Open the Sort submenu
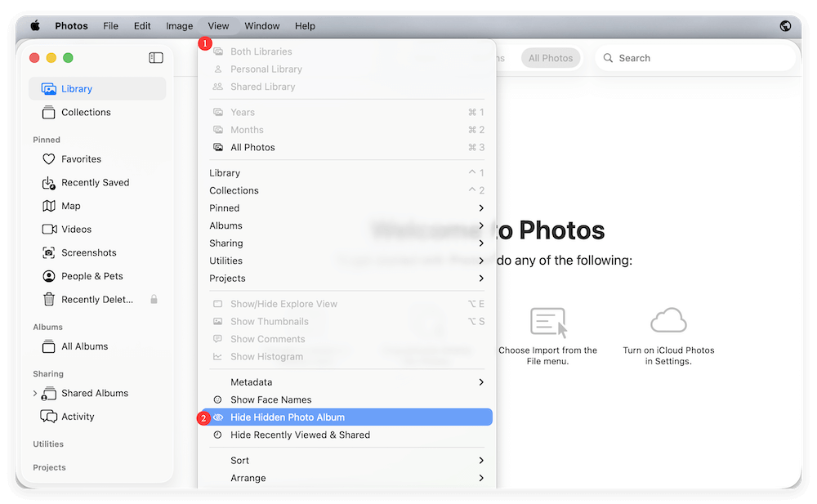This screenshot has height=504, width=817. coord(239,460)
